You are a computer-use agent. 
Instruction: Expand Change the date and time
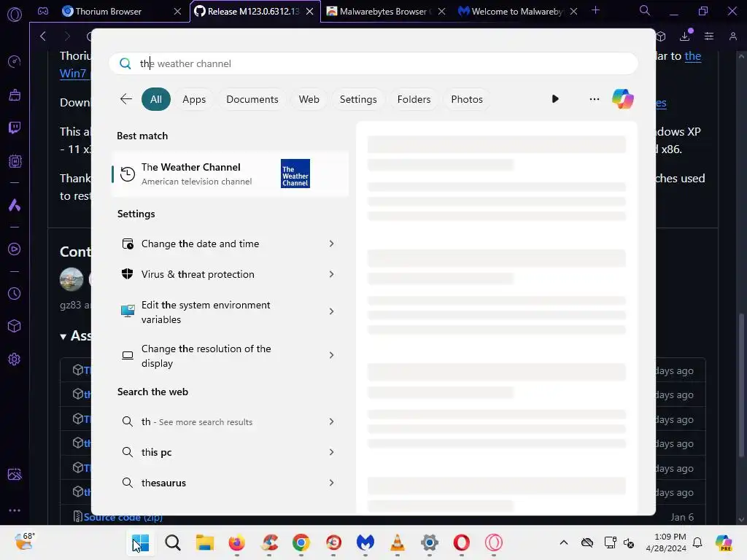coord(332,244)
